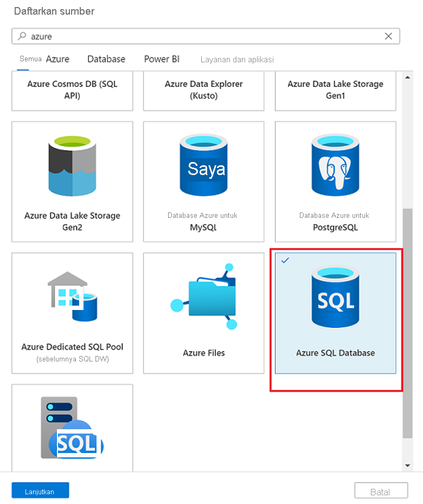The width and height of the screenshot is (423, 504).
Task: Click the Azure SQL Database cylinder icon
Action: [335, 296]
